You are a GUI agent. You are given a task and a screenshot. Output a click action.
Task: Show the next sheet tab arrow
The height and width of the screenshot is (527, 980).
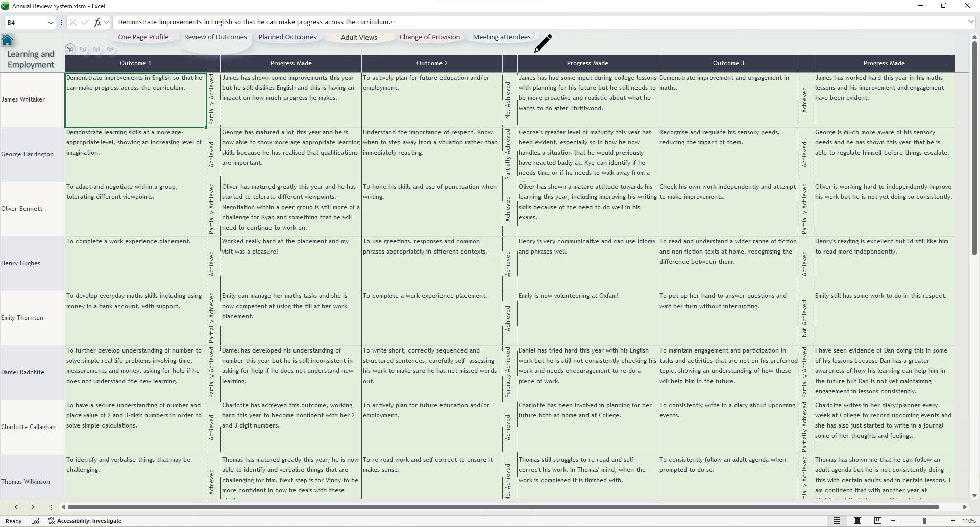click(33, 507)
